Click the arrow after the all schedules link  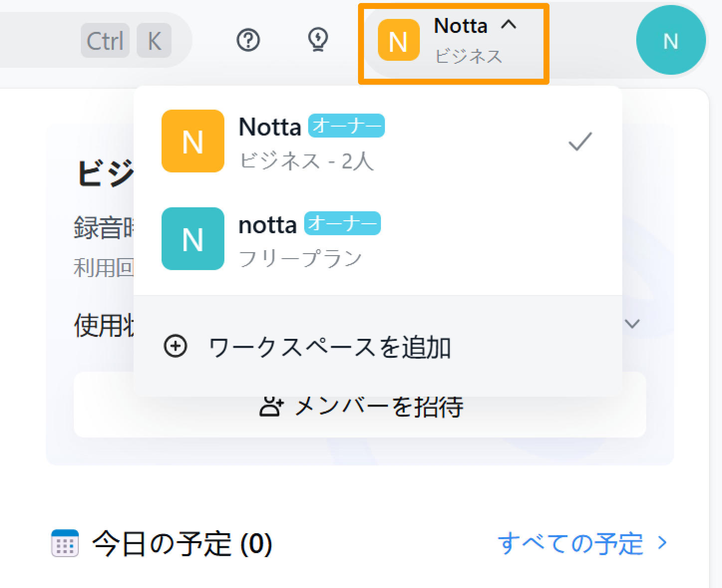[662, 543]
